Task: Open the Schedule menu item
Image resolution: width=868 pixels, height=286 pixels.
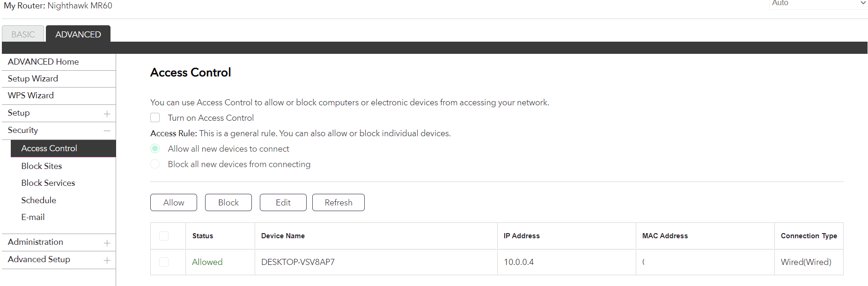Action: click(39, 200)
